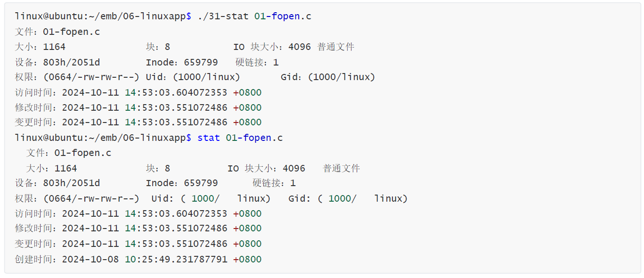The width and height of the screenshot is (644, 278).
Task: Click Uid: (1000/linux) in first output
Action: 193,77
